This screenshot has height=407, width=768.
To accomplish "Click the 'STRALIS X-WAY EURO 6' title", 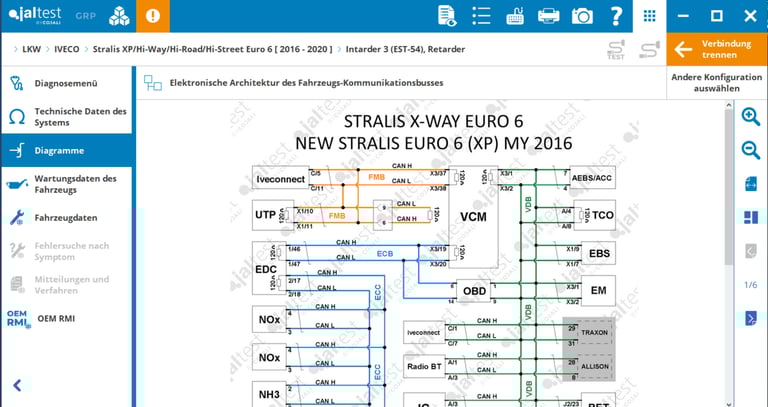I will click(433, 121).
